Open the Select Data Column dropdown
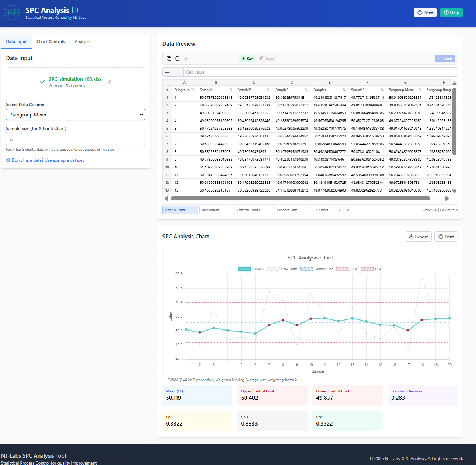Screen dimensions: 476x465 (76, 115)
